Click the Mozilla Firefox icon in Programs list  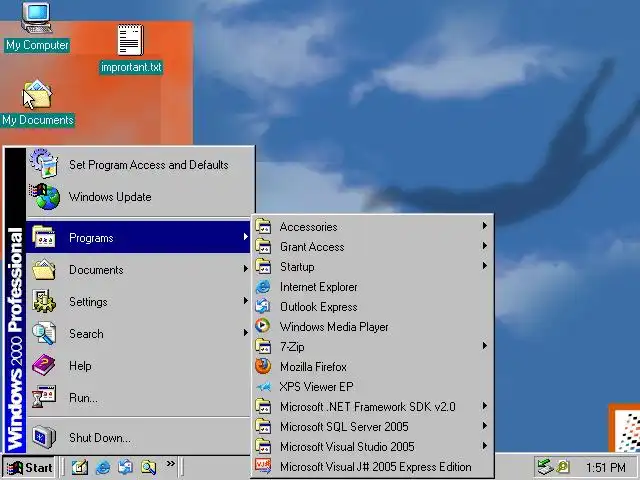point(263,367)
